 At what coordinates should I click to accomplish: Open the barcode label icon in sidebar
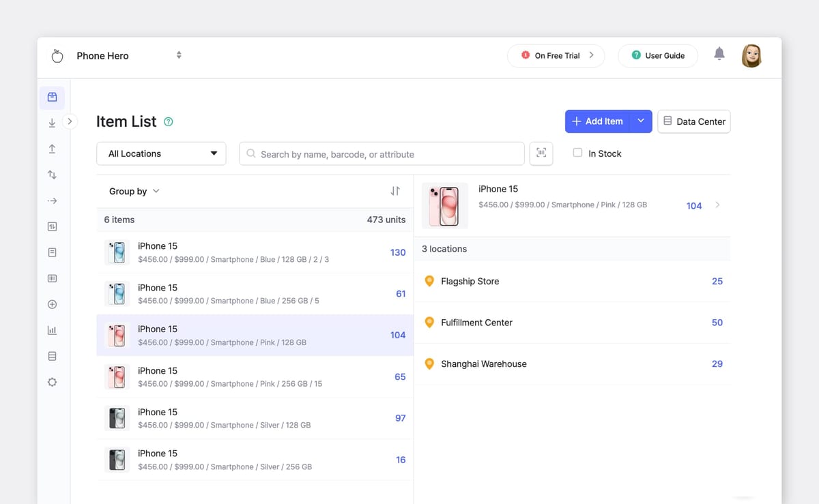[52, 278]
